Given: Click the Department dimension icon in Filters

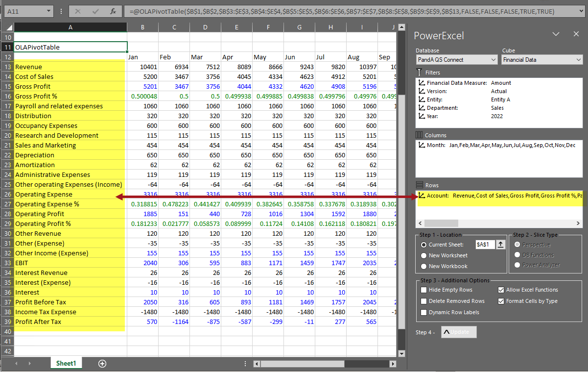Looking at the screenshot, I should point(422,108).
